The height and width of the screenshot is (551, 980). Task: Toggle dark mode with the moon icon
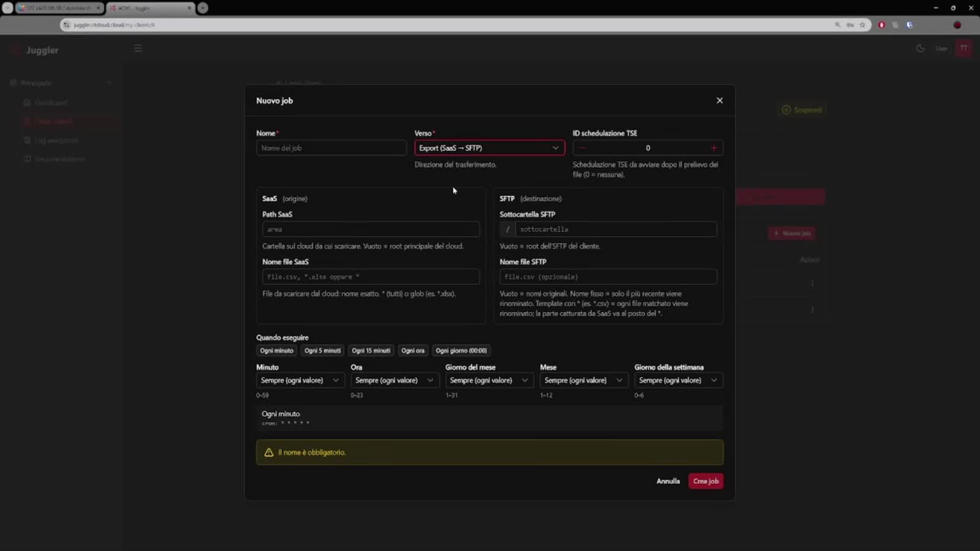[920, 48]
